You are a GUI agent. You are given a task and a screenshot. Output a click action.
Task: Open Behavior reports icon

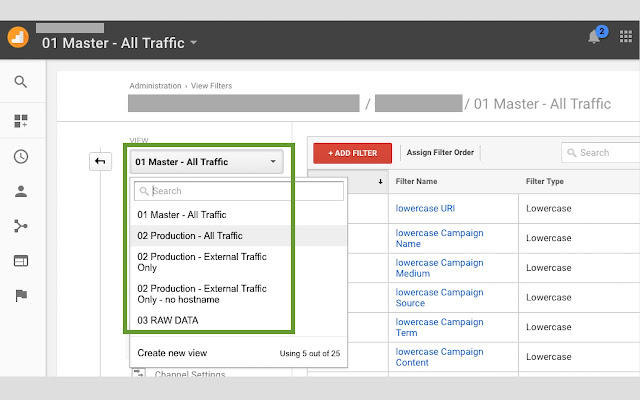(x=21, y=261)
